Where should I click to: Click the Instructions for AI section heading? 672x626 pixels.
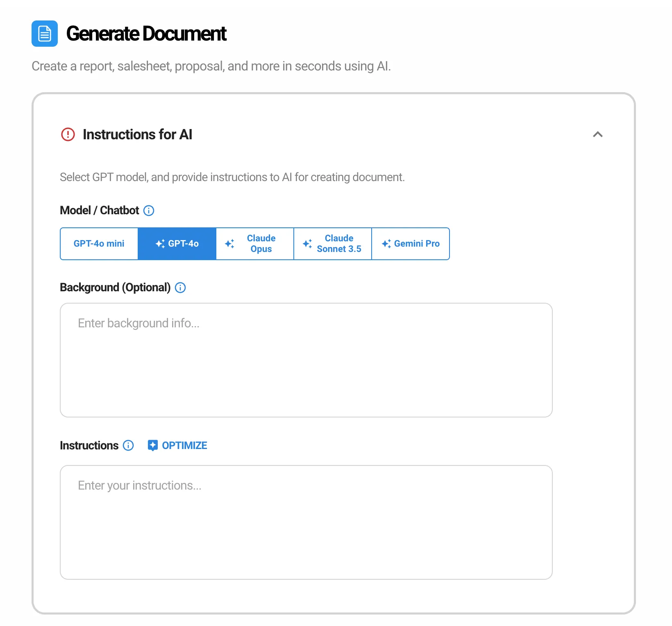pyautogui.click(x=138, y=134)
